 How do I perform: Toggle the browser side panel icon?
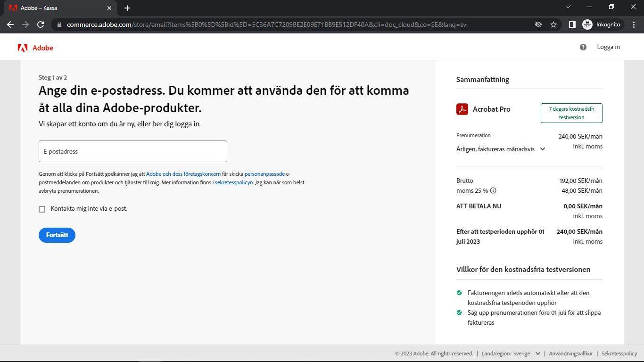click(x=572, y=25)
